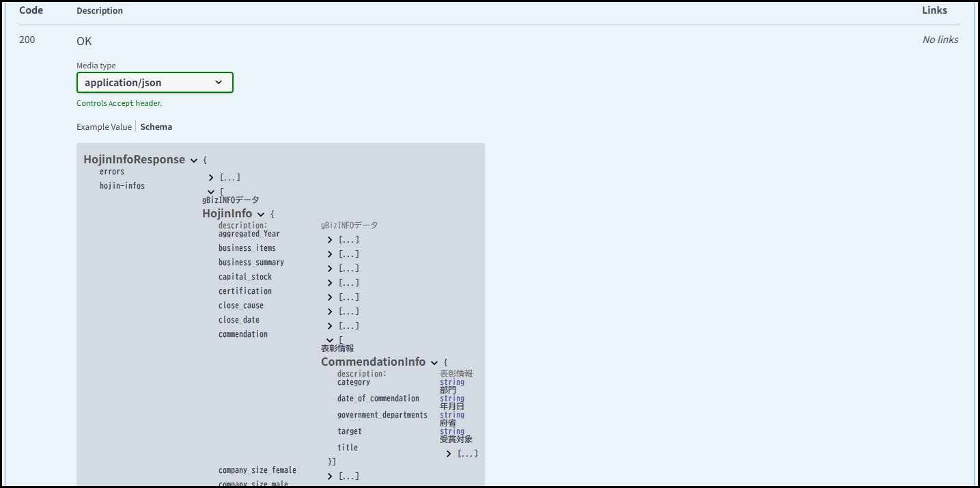Collapse the HojinInfoResponse model
Viewport: 980px width, 488px height.
[194, 161]
